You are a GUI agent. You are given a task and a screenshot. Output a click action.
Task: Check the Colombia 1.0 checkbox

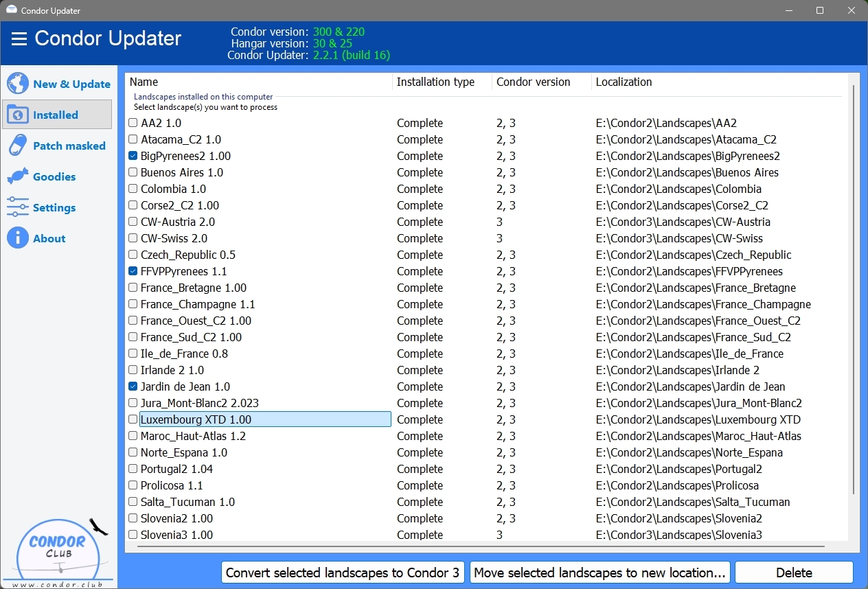(133, 189)
